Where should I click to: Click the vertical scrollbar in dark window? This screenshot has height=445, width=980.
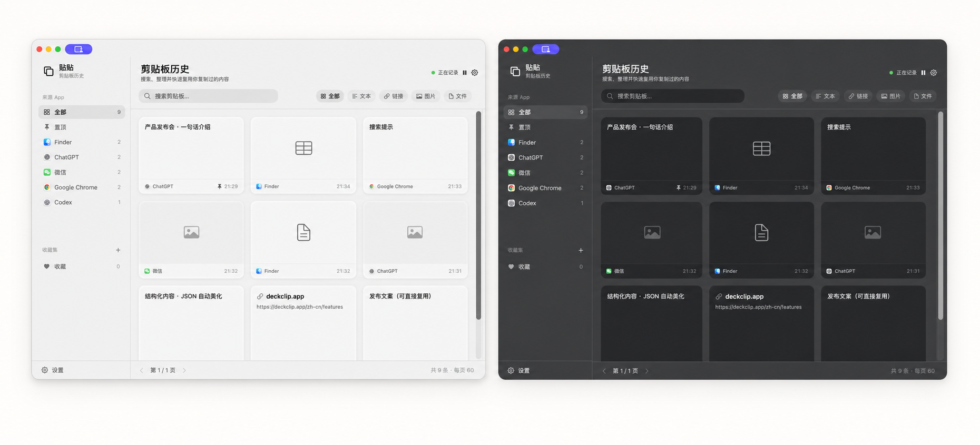coord(940,215)
